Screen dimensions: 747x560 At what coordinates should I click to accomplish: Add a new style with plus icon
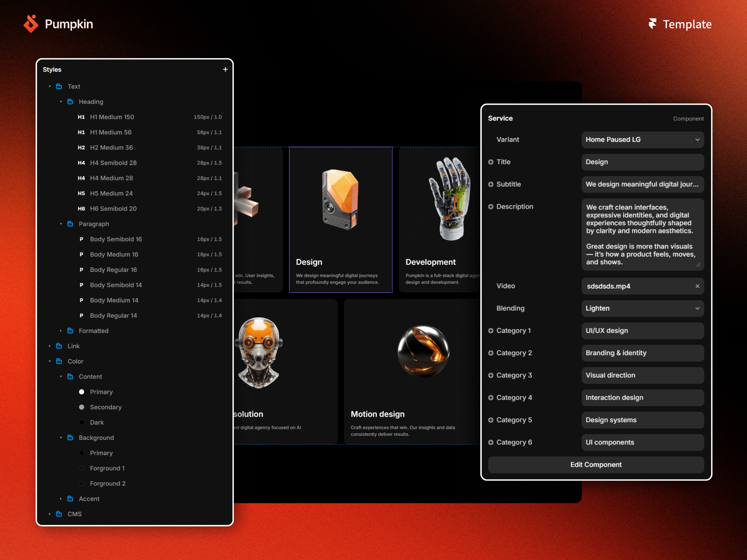[225, 69]
